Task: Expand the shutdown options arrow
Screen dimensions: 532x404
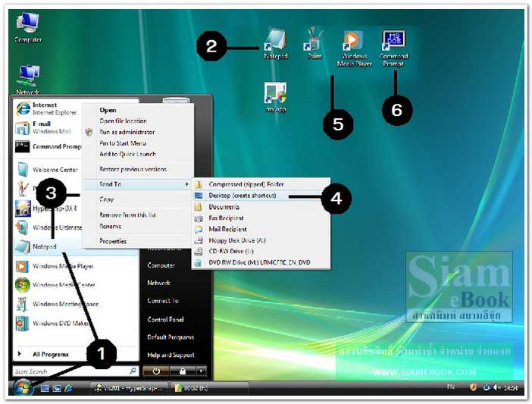Action: pos(201,371)
